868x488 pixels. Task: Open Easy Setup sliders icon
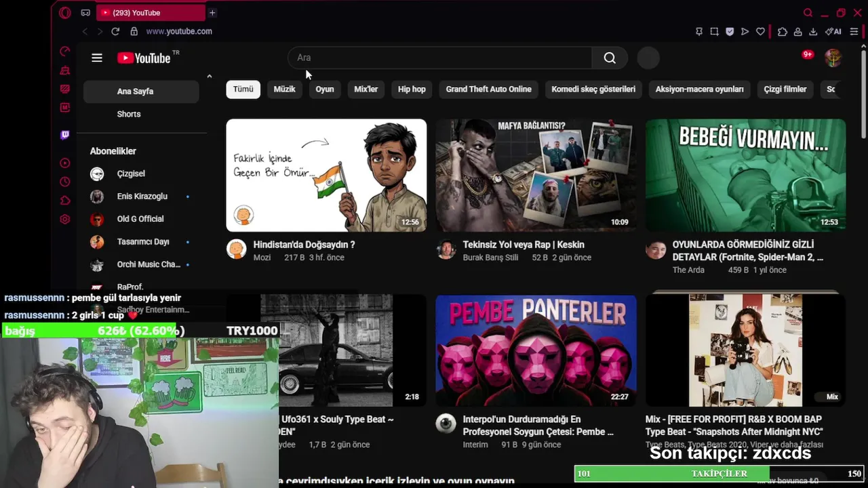click(854, 31)
